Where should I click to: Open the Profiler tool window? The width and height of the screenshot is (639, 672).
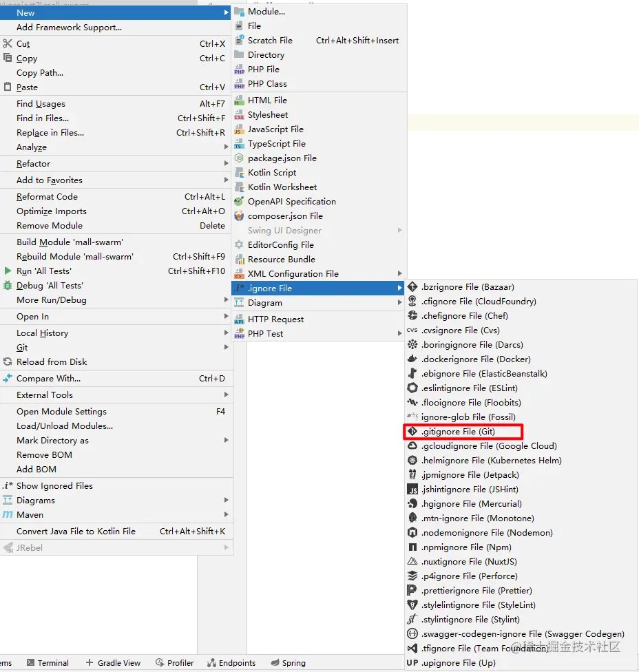174,663
